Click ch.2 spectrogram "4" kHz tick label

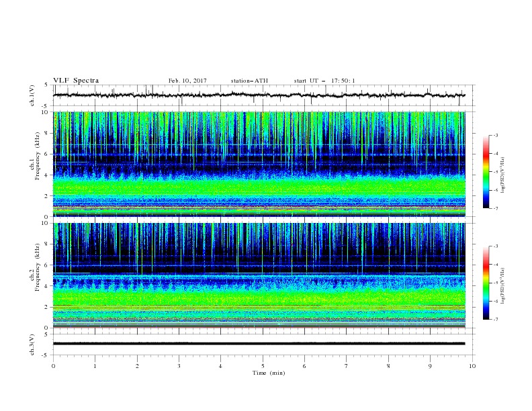coord(46,286)
